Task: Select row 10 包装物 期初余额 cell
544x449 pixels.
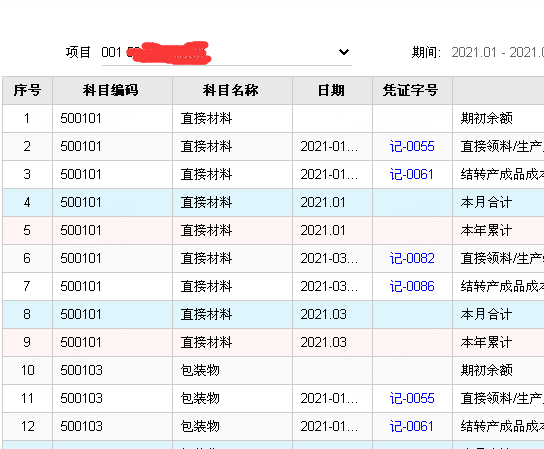Action: 487,371
